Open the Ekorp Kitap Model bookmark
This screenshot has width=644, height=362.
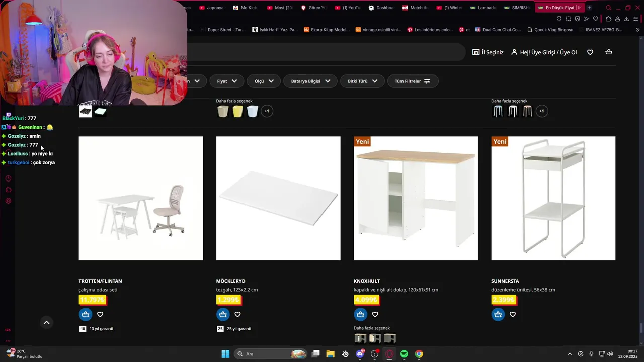click(327, 30)
